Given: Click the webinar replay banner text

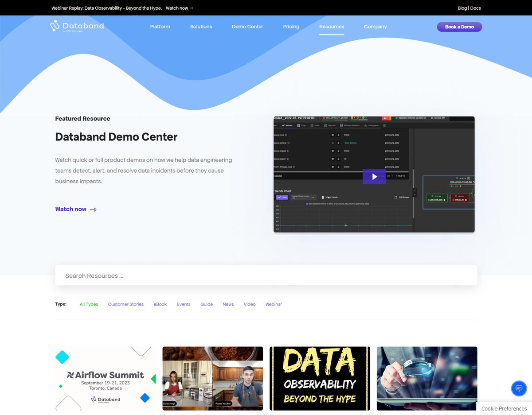Looking at the screenshot, I should (106, 8).
